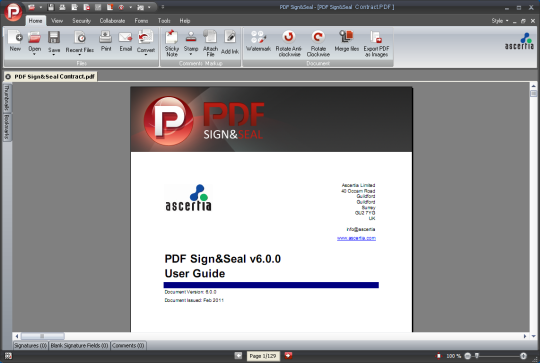This screenshot has width=540, height=363.
Task: Click the horizontal scrollbar right arrow
Action: pos(525,336)
